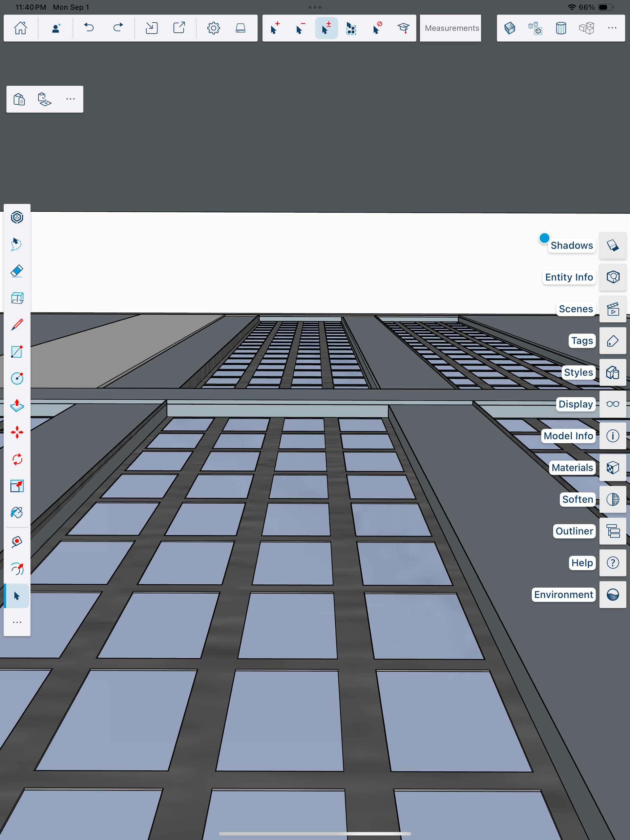Expand the left toolbar more options
The height and width of the screenshot is (840, 630).
[x=17, y=622]
